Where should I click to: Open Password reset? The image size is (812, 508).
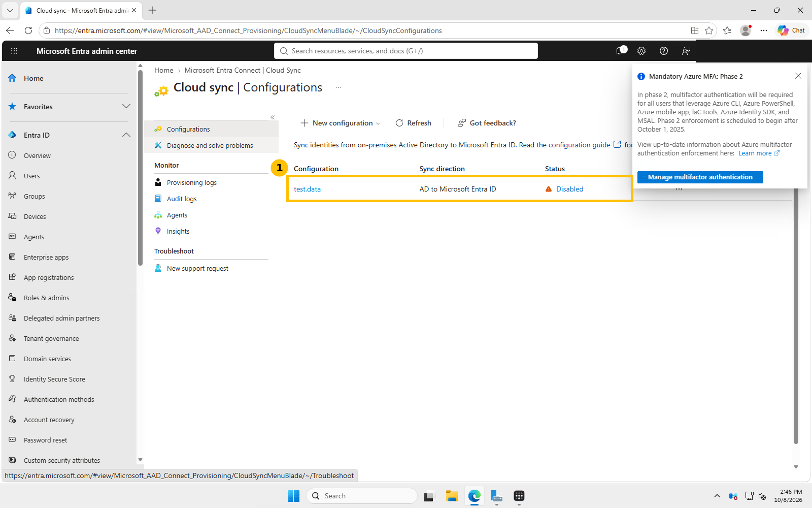[45, 440]
